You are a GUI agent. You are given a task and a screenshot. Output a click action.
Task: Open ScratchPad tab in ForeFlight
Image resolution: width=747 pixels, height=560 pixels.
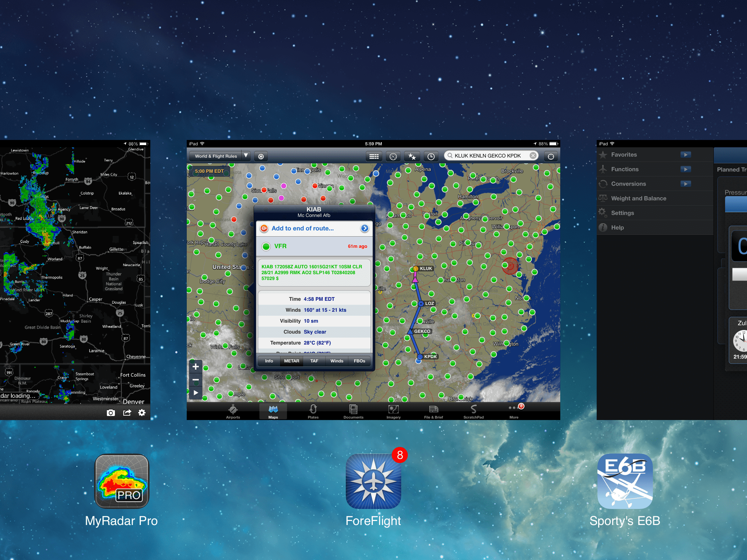pos(473,412)
